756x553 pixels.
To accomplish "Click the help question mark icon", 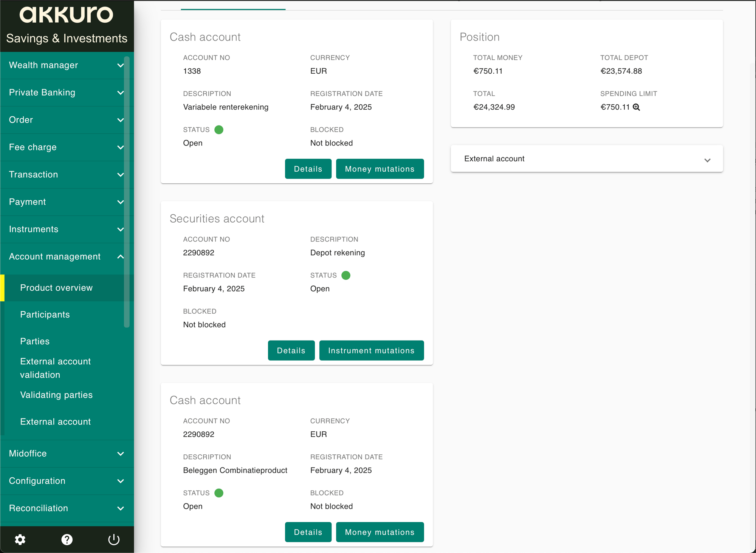I will [67, 539].
